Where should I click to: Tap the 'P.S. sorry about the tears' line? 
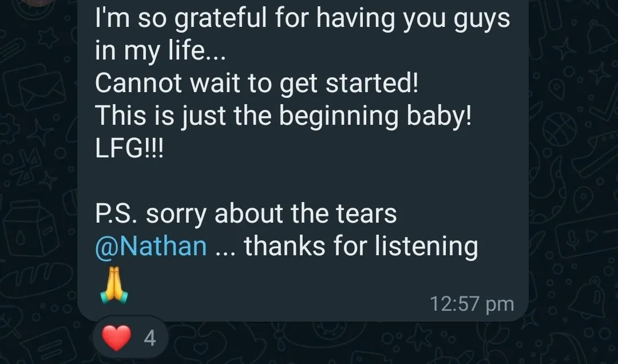click(246, 213)
